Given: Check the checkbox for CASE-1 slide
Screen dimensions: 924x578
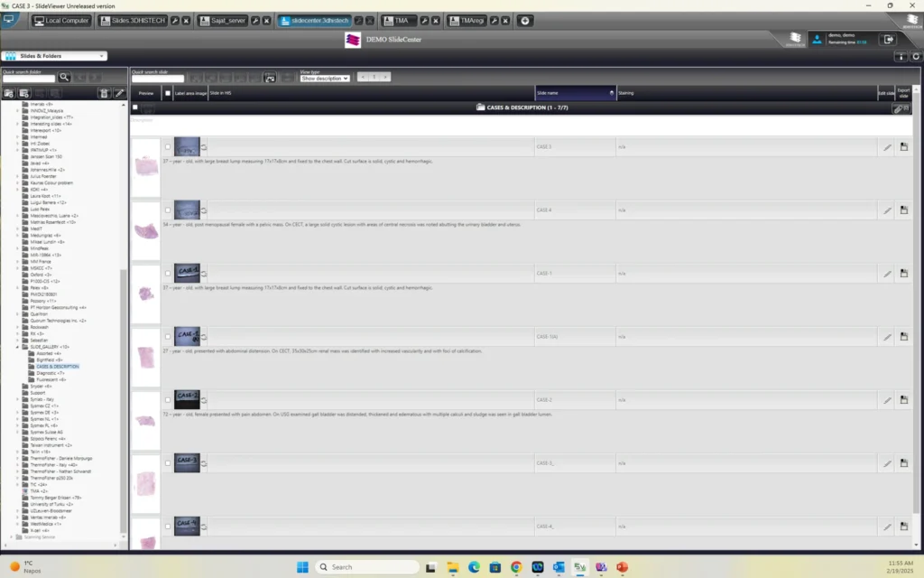Looking at the screenshot, I should 168,273.
